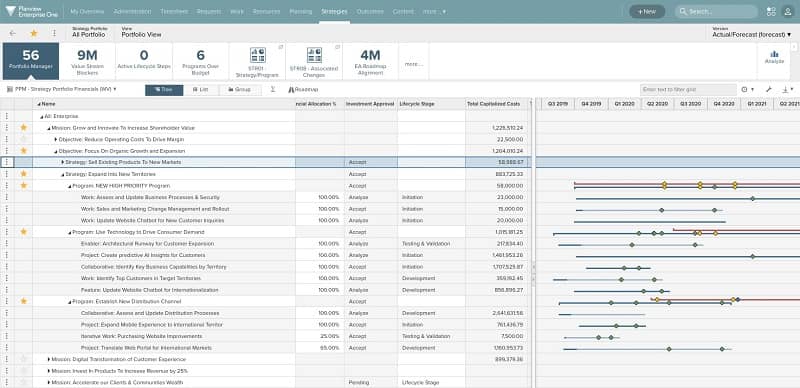
Task: Expand Mission: Digital Transformation of Customer Experience
Action: (49, 359)
